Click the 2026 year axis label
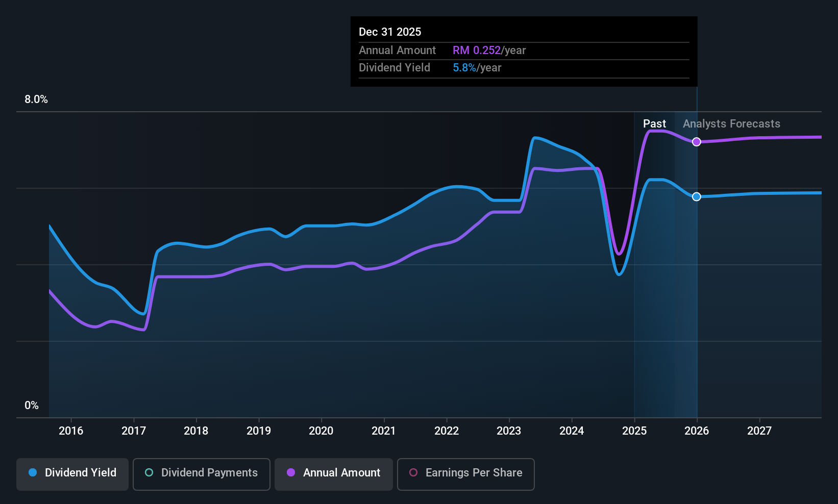Image resolution: width=838 pixels, height=504 pixels. click(x=697, y=431)
